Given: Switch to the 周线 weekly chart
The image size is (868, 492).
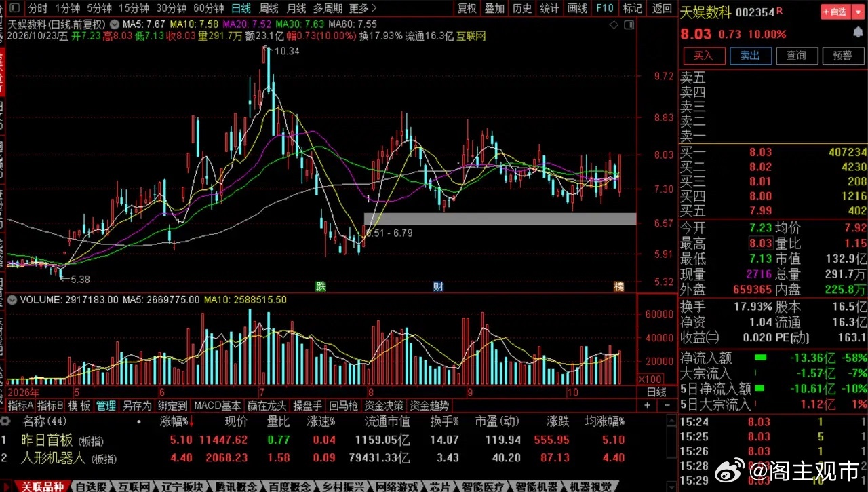Looking at the screenshot, I should [x=269, y=8].
